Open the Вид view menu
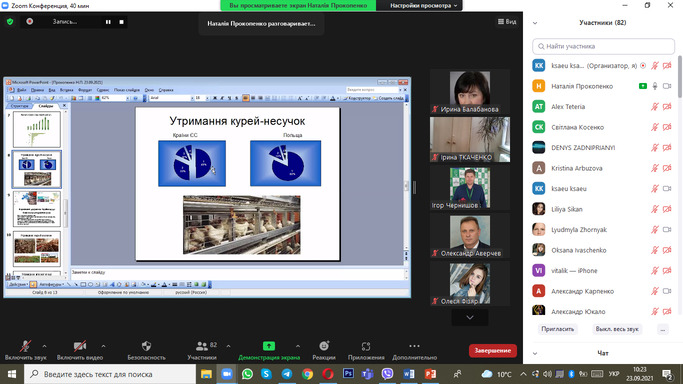This screenshot has width=683, height=384. (507, 21)
